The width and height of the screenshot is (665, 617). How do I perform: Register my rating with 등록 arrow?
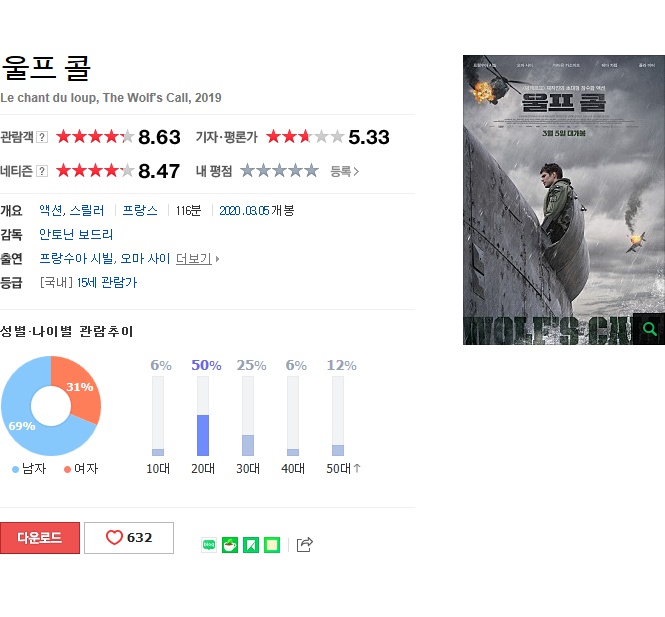pos(344,171)
